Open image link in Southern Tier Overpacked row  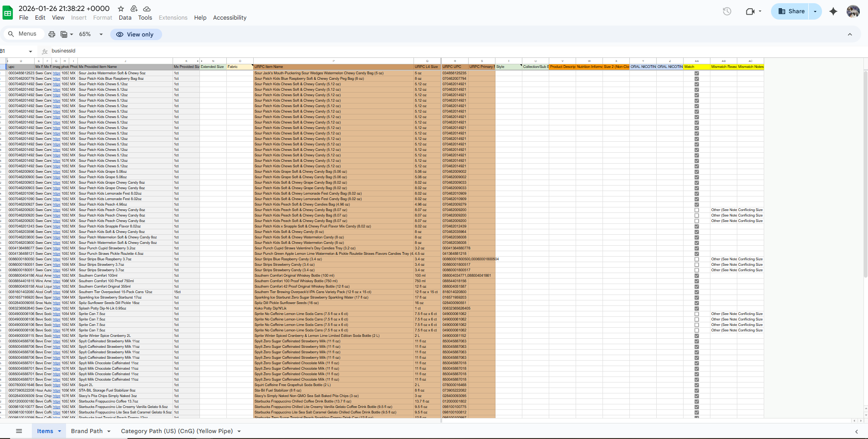(56, 292)
